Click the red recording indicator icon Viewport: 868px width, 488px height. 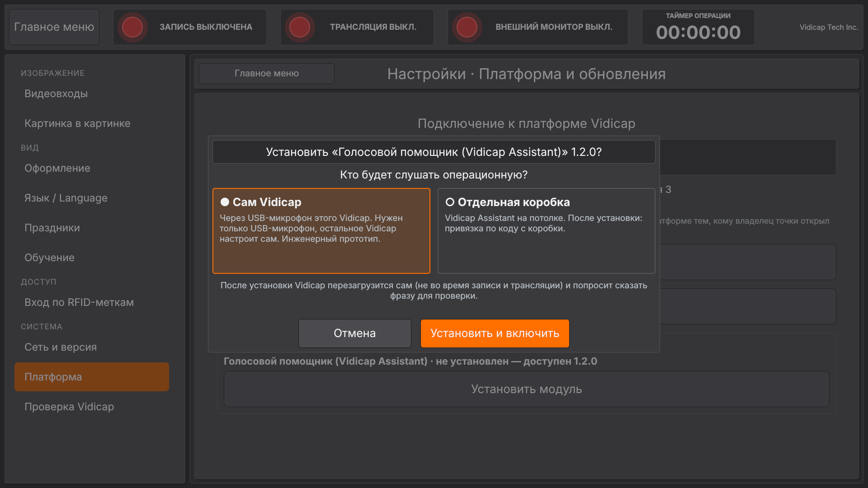click(x=132, y=27)
